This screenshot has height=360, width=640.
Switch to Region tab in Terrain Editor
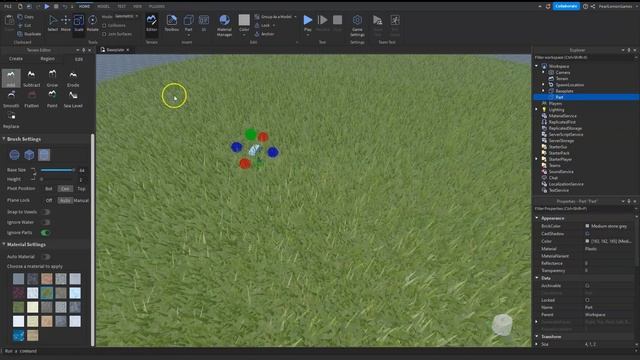coord(47,59)
